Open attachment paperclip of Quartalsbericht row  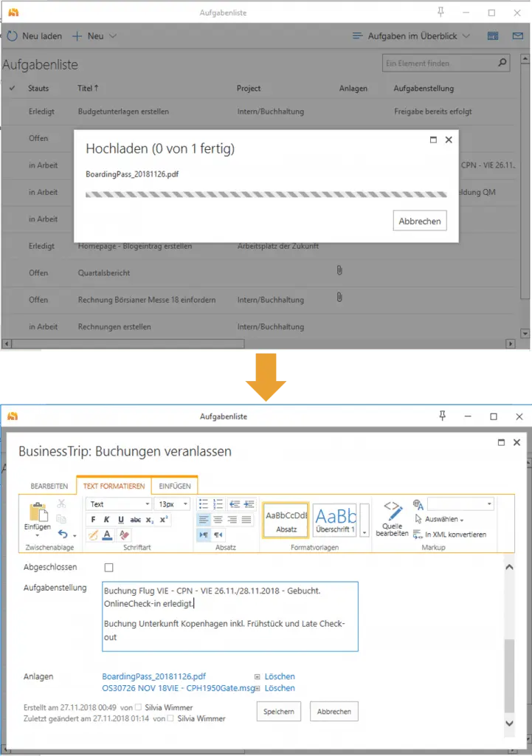339,270
